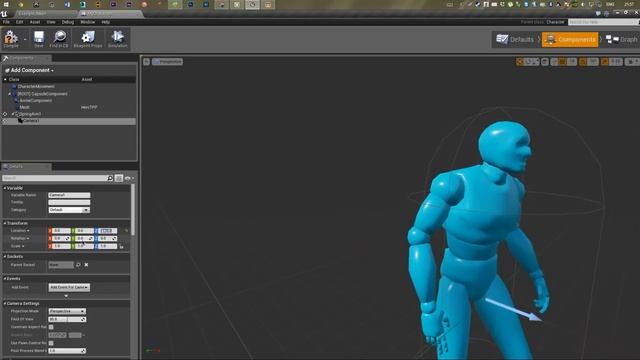Open the Edit menu
Image resolution: width=640 pixels, height=360 pixels.
tap(19, 22)
